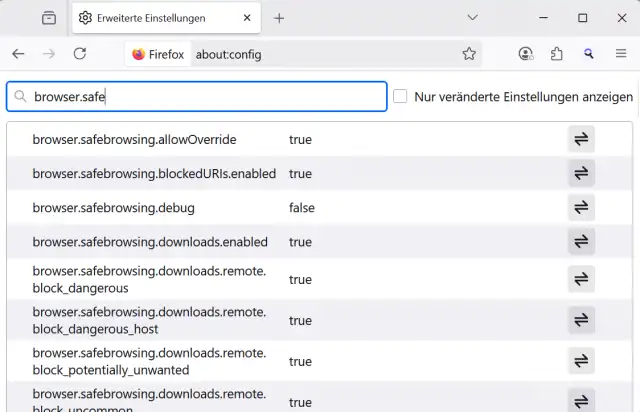Toggle the remote.block_potentially_unwanted preference
Image resolution: width=640 pixels, height=412 pixels.
[x=581, y=361]
